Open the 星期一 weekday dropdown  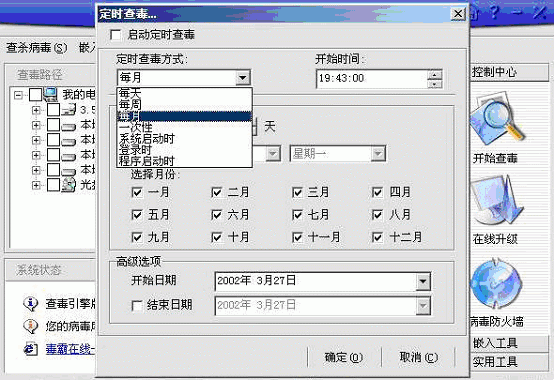point(378,154)
